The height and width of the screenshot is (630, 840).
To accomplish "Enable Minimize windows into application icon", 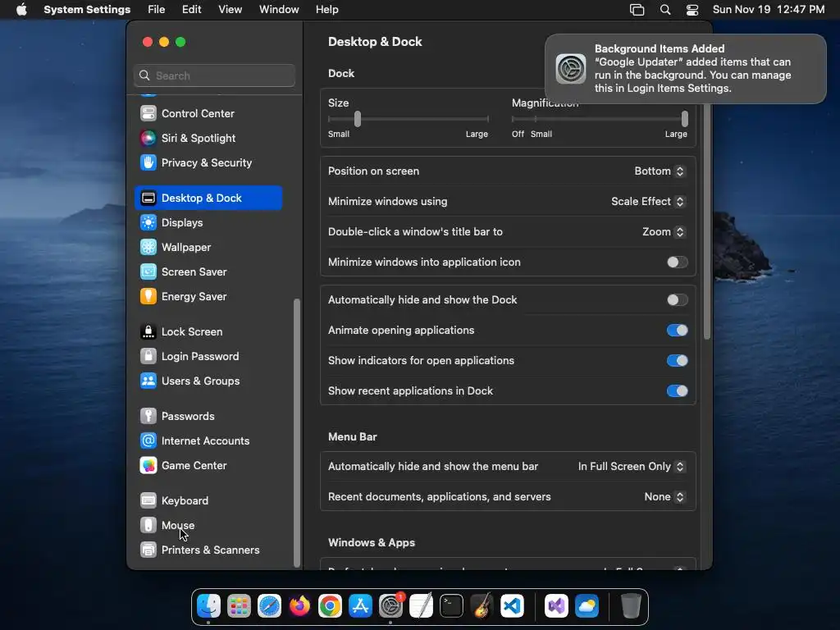I will point(677,262).
